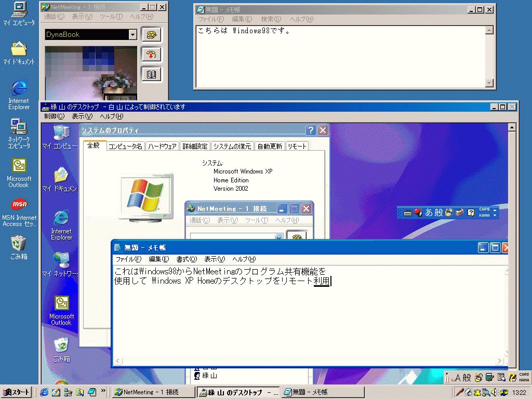Viewport: 532px width, 399px height.
Task: Open the ファイル(F) menu in the XP Notepad window
Action: point(128,259)
